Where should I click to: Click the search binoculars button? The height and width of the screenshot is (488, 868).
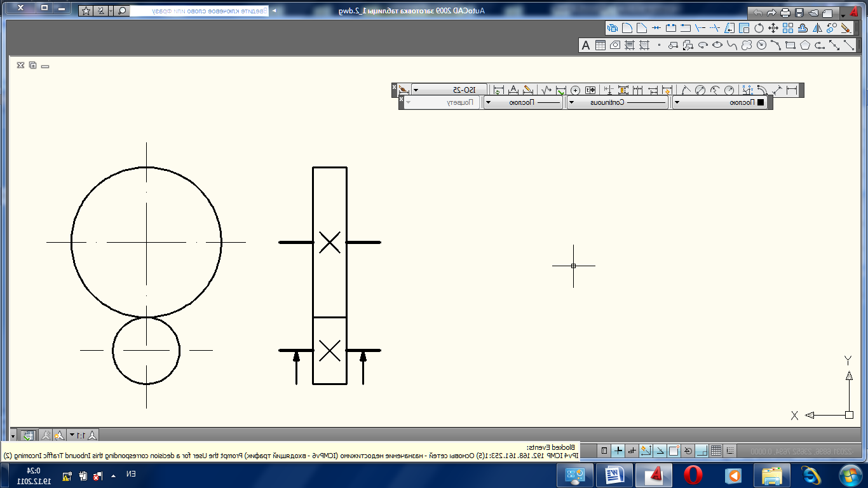pos(122,11)
